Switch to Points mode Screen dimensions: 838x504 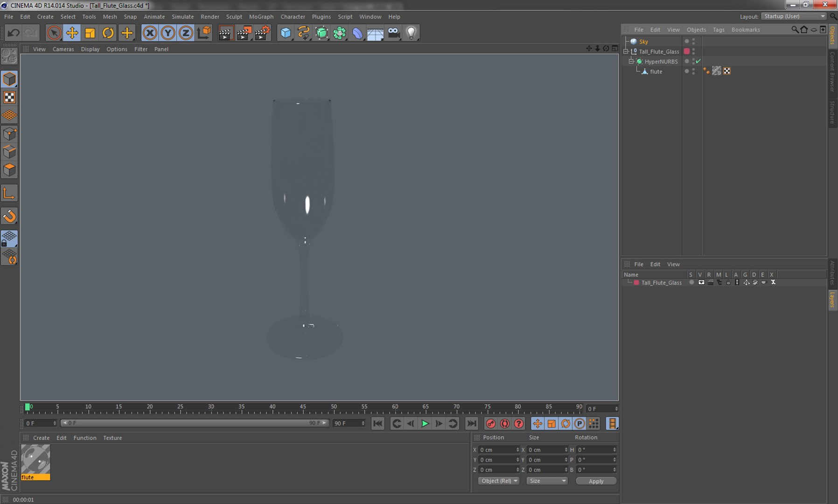(x=9, y=134)
